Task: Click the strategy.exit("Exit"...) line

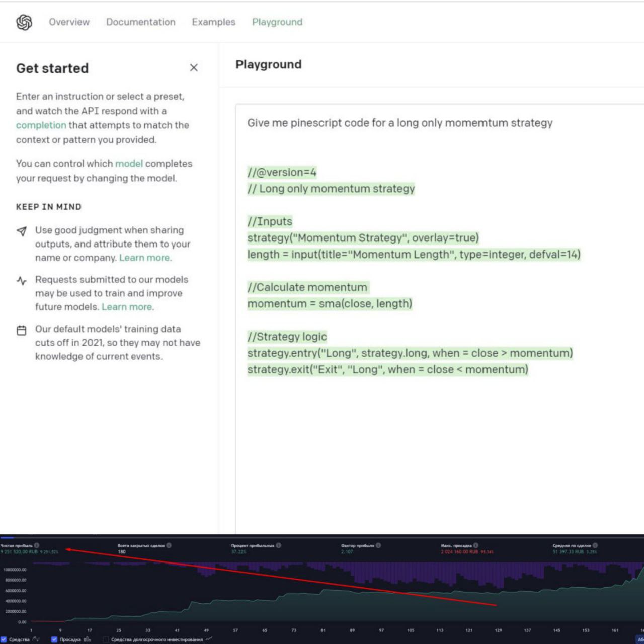Action: pos(388,370)
